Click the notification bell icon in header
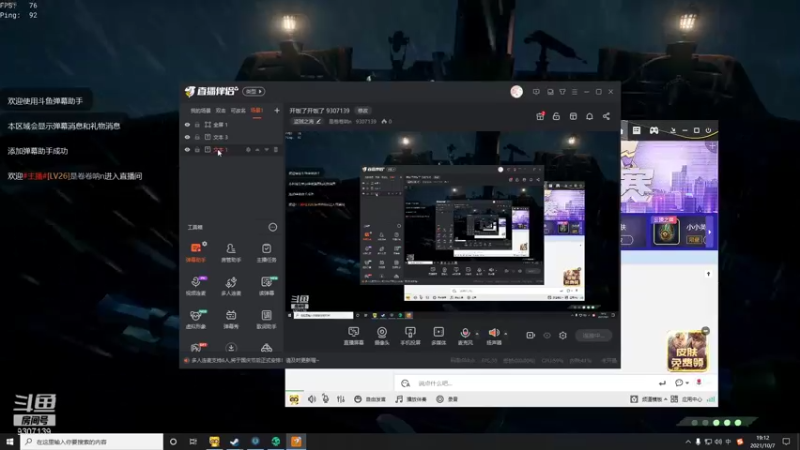Viewport: 800px width, 450px height. tap(589, 116)
